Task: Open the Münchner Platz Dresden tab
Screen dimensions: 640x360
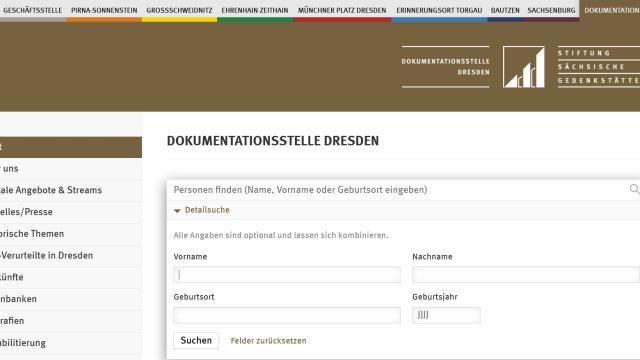Action: tap(342, 10)
